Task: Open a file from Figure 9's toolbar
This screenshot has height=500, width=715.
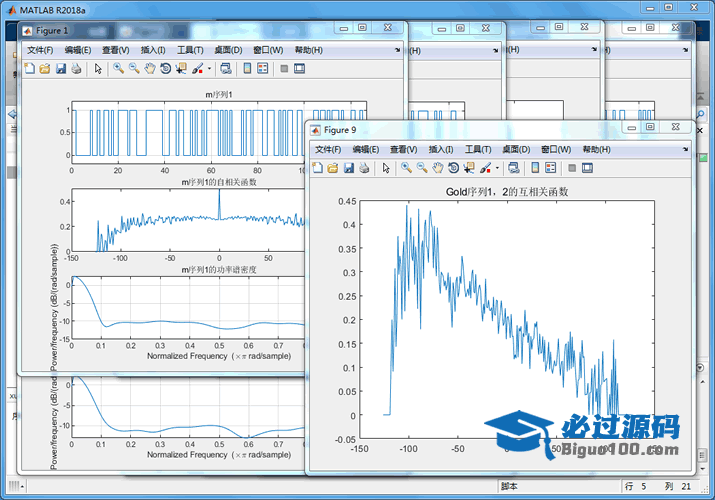Action: (332, 168)
